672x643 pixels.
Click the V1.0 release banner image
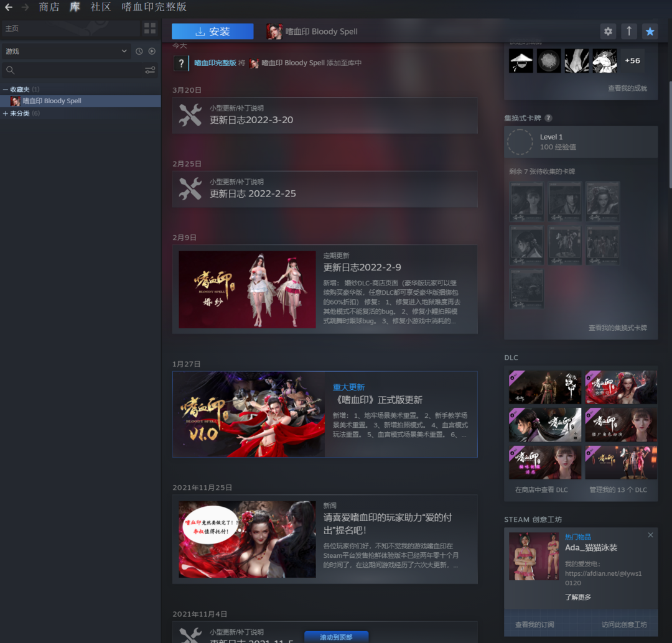[249, 414]
